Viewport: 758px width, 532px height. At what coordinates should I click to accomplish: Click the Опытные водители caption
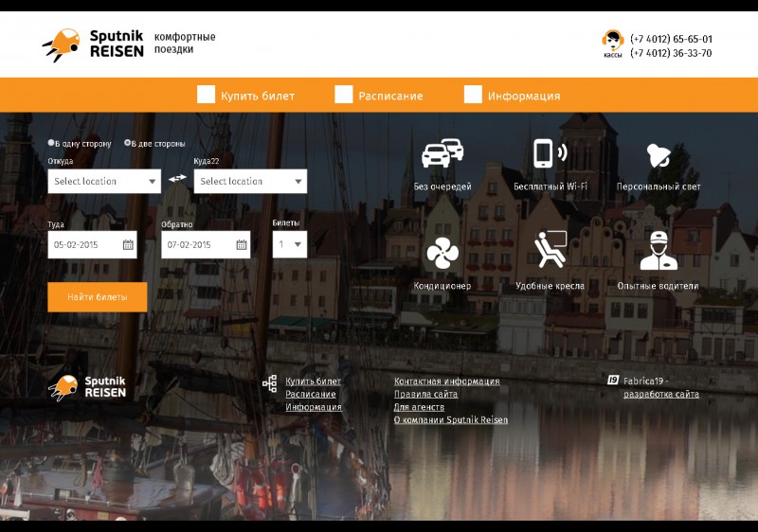658,286
